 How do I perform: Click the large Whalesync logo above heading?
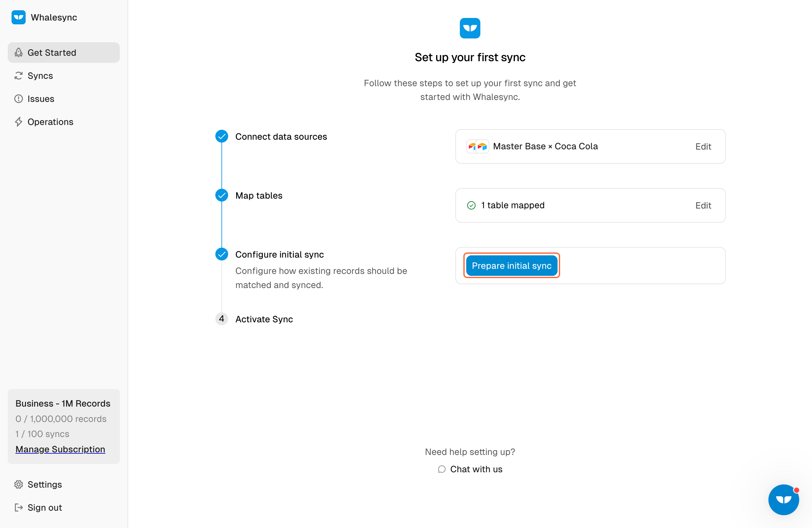click(470, 28)
